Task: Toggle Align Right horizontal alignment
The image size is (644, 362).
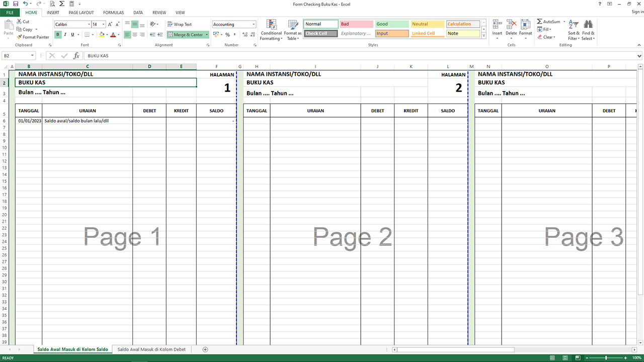Action: pyautogui.click(x=142, y=35)
